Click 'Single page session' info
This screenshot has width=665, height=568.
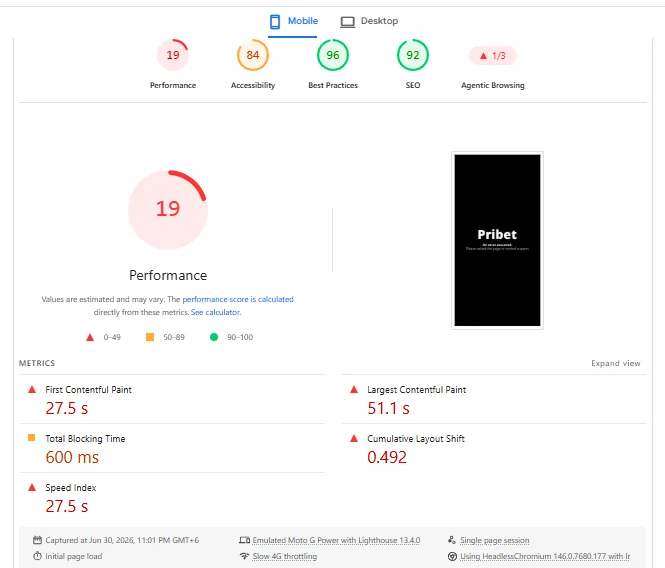tap(495, 540)
